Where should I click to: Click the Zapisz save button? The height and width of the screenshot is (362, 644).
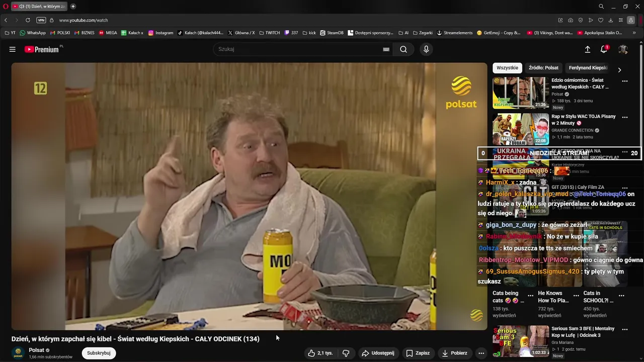click(418, 353)
